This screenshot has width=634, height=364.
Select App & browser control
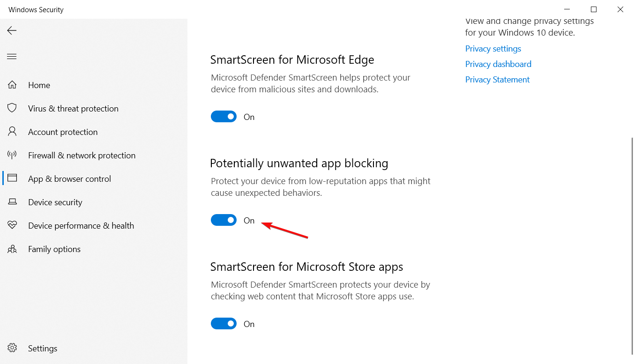(x=69, y=179)
